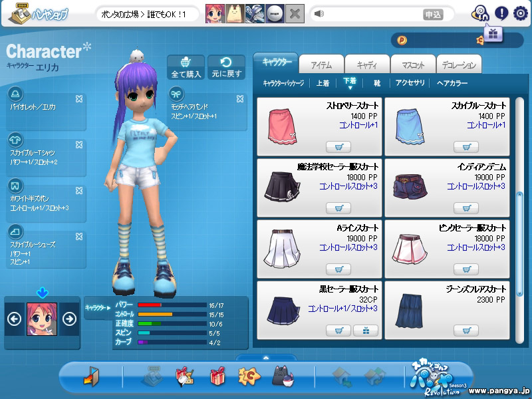Image resolution: width=532 pixels, height=399 pixels.
Task: Remove ホワイト半ズボン from outfit
Action: [79, 191]
